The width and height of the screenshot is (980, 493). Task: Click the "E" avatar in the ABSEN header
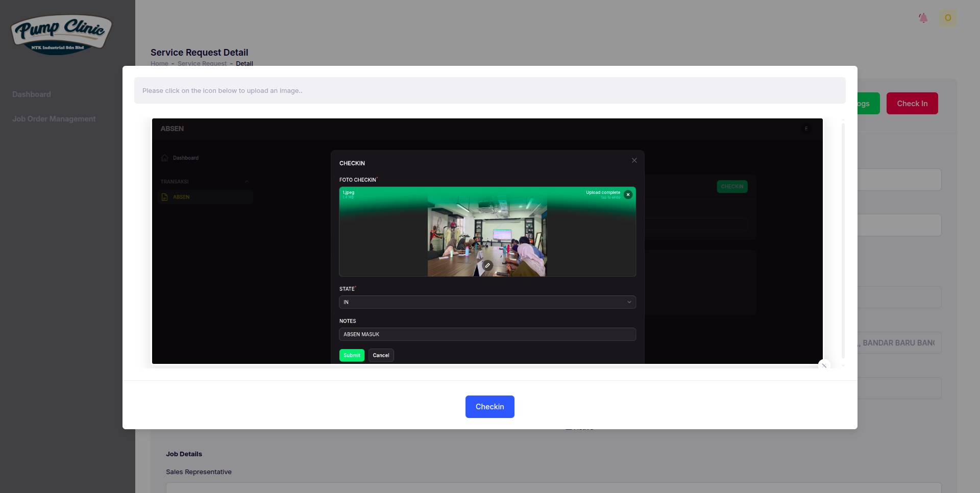click(x=807, y=129)
